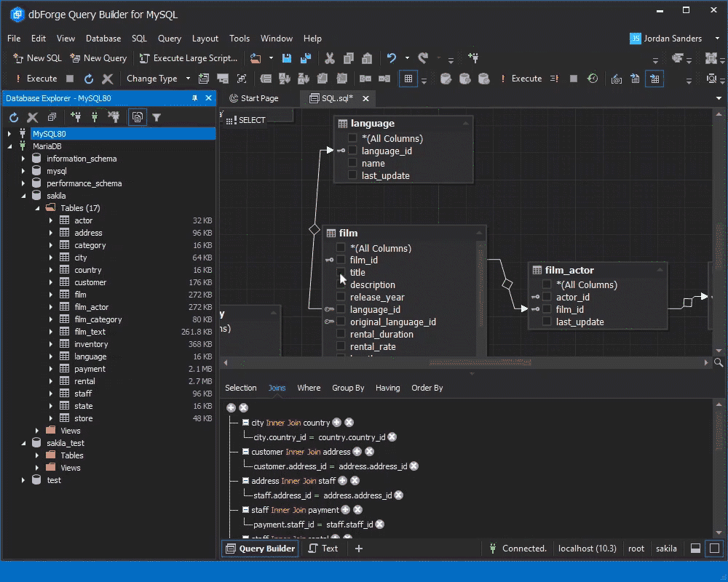The width and height of the screenshot is (728, 582).
Task: Click the Query History clock icon
Action: (593, 79)
